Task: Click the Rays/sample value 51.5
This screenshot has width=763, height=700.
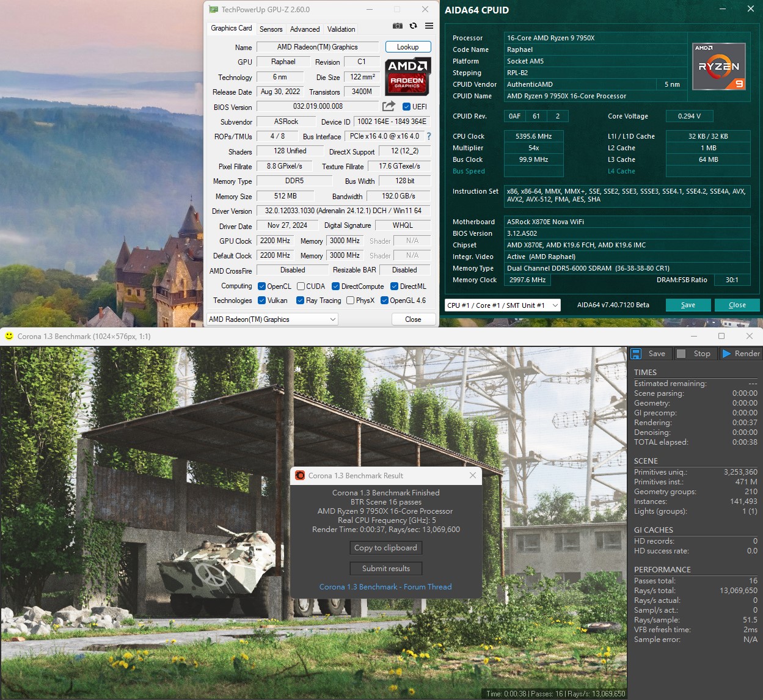Action: click(x=750, y=620)
